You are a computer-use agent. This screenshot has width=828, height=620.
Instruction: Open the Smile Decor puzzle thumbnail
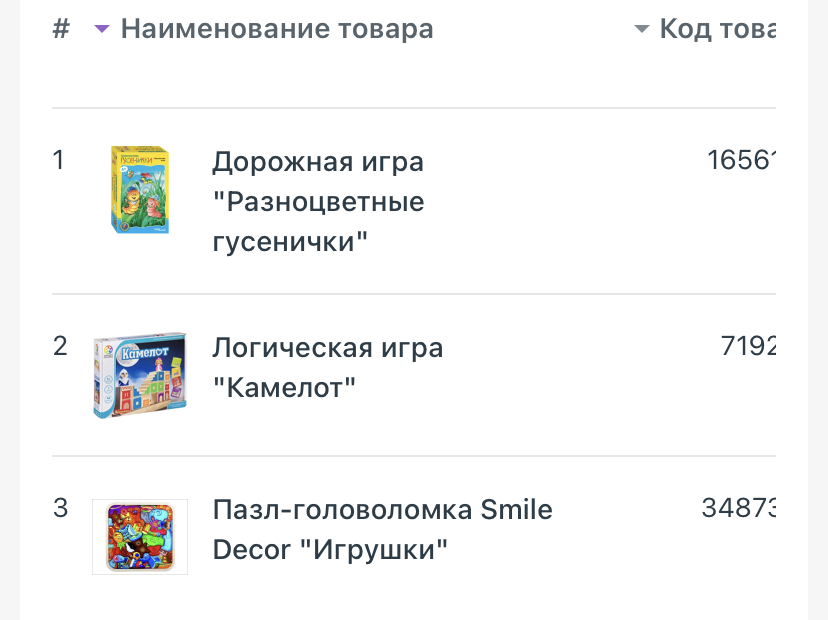[140, 537]
